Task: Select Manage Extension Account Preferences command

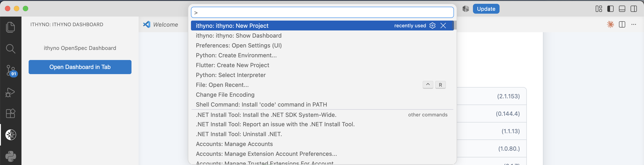Action: click(322, 154)
